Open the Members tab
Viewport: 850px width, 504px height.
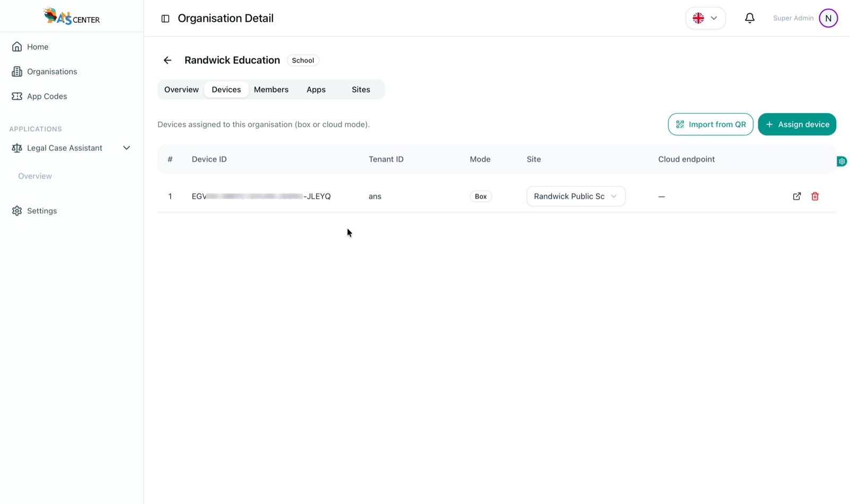point(271,90)
